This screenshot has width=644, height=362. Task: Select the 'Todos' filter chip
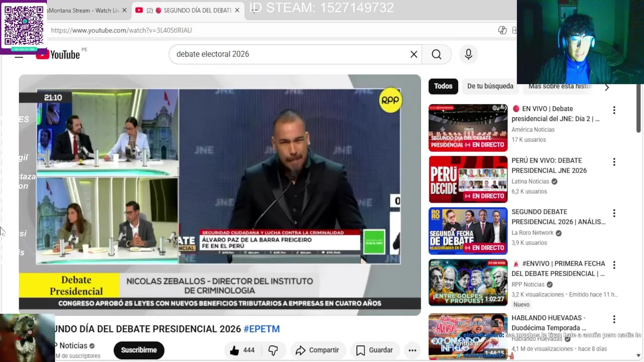point(443,86)
